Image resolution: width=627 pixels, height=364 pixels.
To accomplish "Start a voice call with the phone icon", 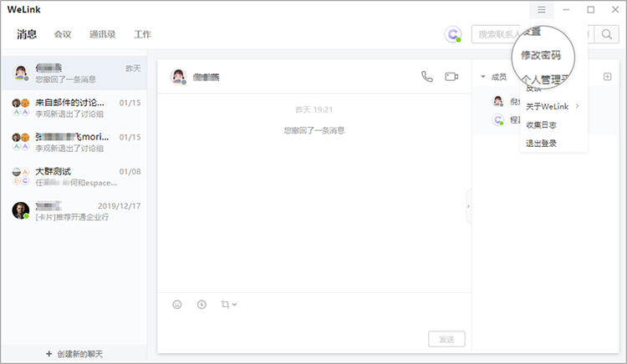I will [427, 76].
